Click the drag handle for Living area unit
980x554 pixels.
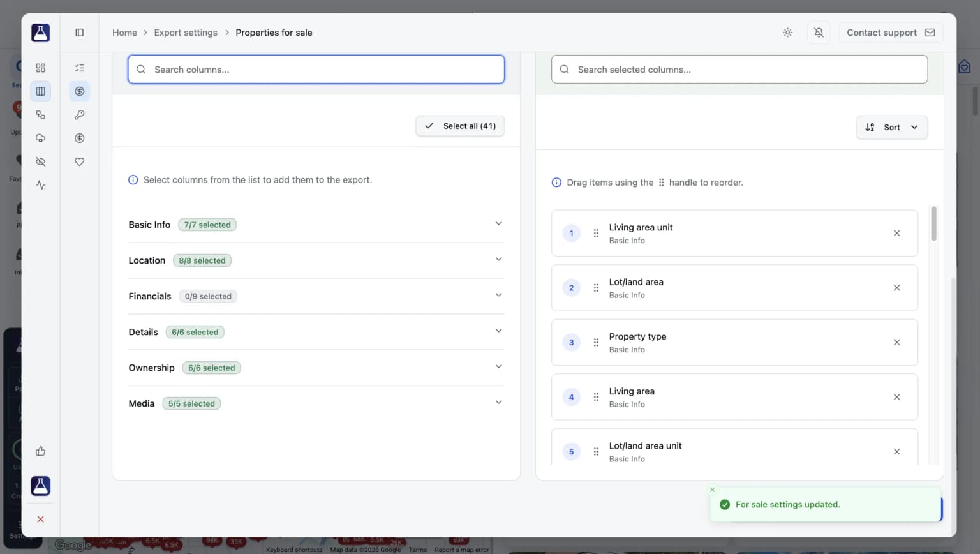click(596, 233)
